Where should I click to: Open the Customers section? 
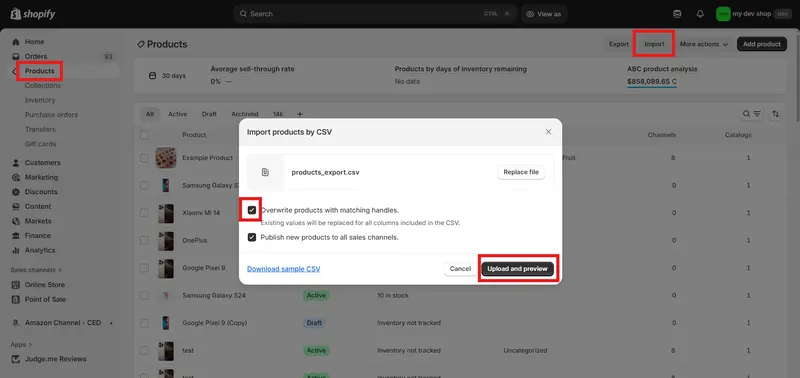tap(42, 163)
